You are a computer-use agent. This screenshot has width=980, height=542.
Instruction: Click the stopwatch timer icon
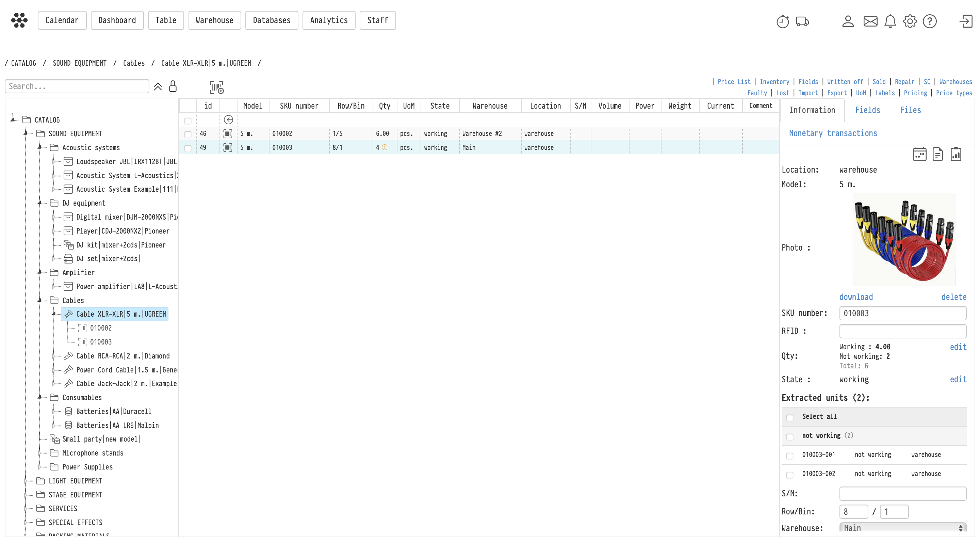[x=782, y=21]
